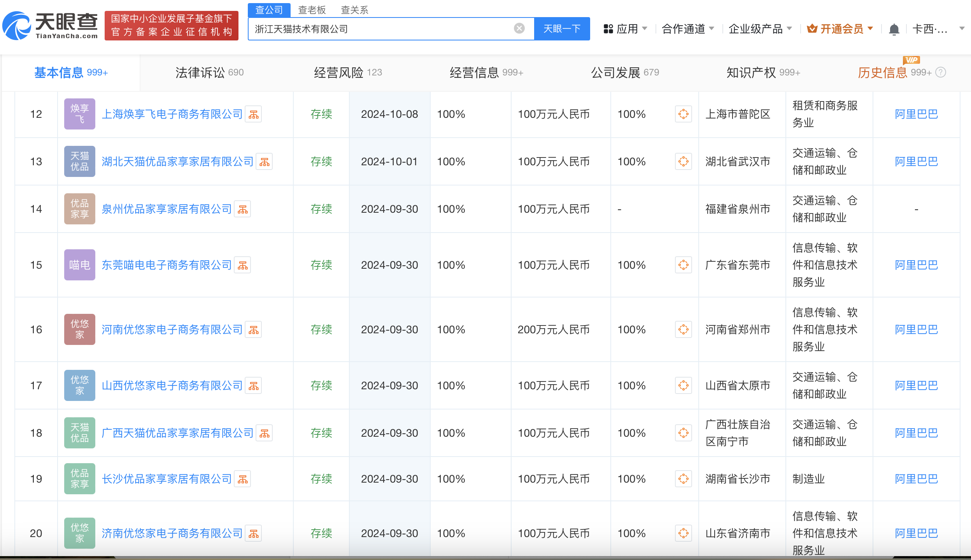Open link 泉州优品家享家居有限公司
The image size is (971, 560).
point(167,209)
